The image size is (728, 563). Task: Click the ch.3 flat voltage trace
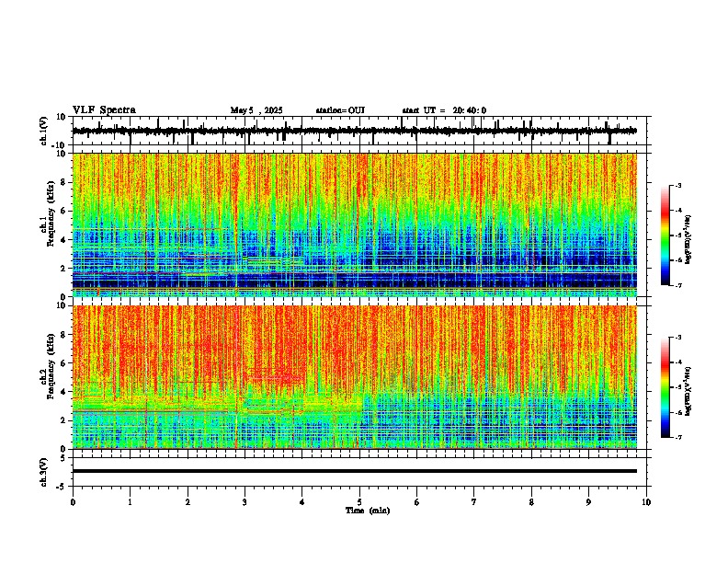click(x=354, y=471)
